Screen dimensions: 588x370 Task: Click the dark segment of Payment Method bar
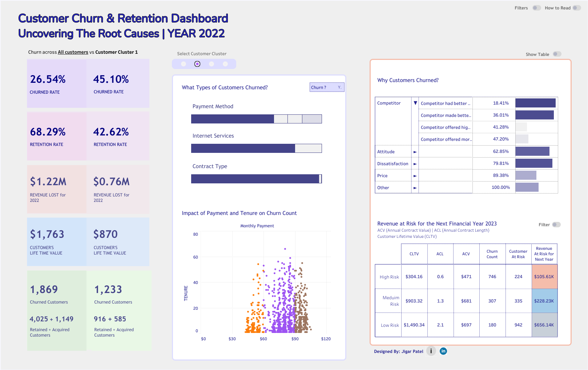(x=232, y=119)
